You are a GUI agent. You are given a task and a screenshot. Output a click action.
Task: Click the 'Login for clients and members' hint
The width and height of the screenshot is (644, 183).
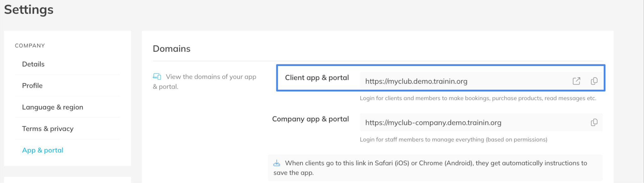(478, 98)
